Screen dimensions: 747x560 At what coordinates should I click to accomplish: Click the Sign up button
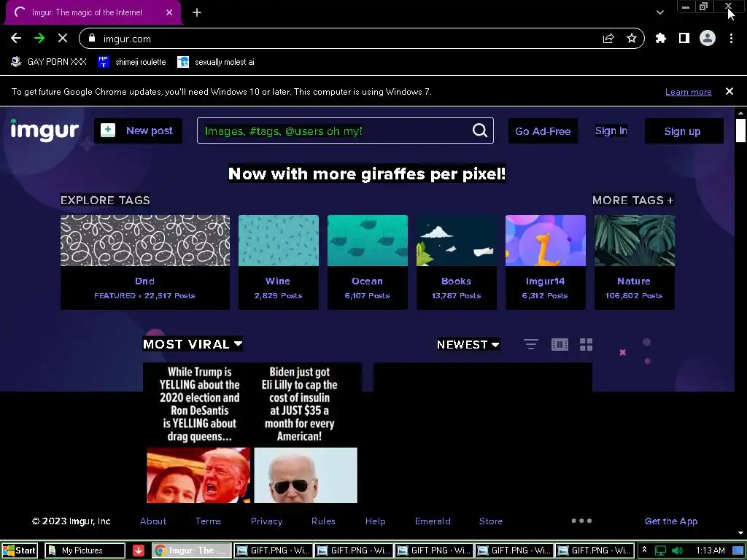(x=684, y=131)
